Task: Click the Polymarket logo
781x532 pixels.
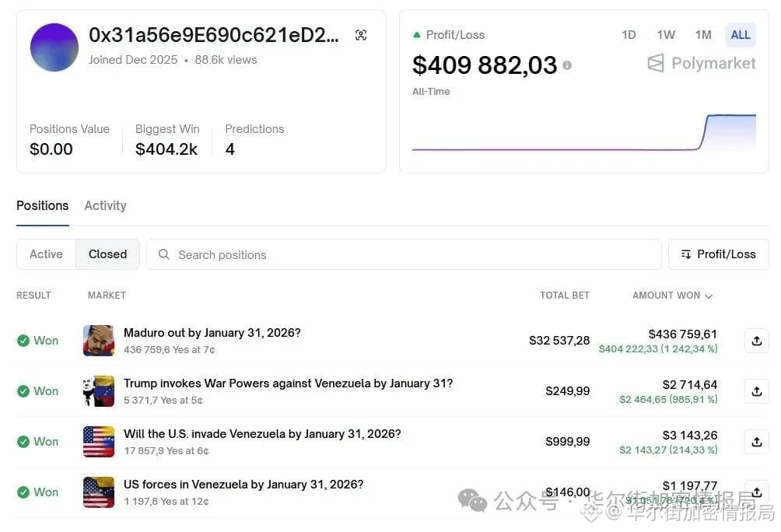Action: [x=702, y=63]
